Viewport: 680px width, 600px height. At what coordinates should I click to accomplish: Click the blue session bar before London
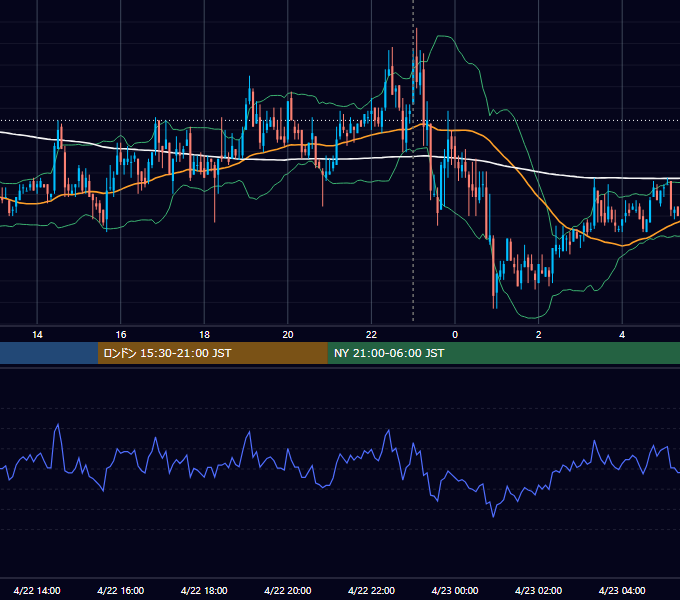(49, 353)
